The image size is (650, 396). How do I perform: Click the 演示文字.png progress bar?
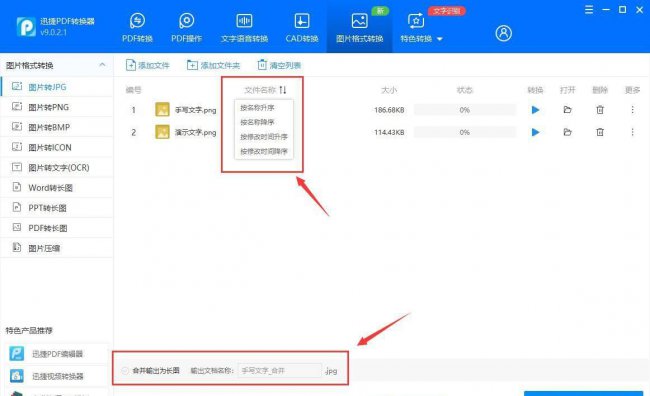[465, 132]
